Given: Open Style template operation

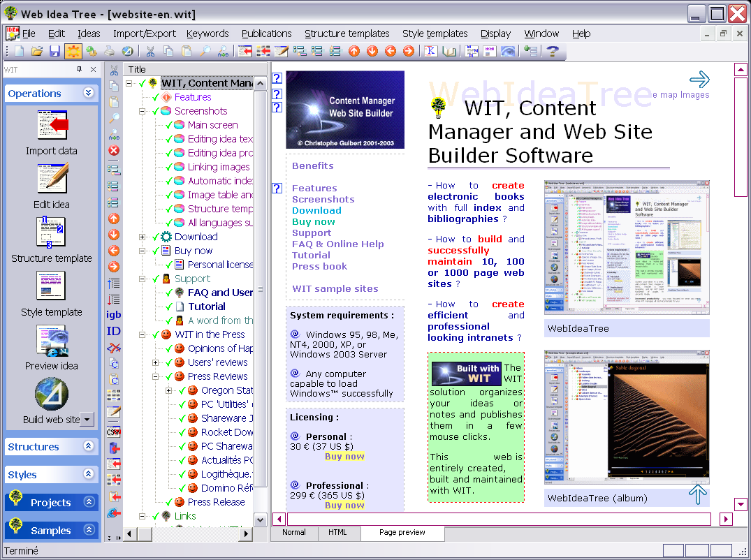Looking at the screenshot, I should click(52, 294).
